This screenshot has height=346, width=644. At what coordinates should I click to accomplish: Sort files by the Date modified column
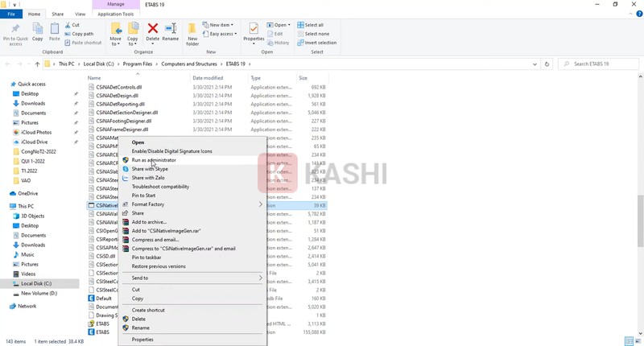(x=208, y=78)
